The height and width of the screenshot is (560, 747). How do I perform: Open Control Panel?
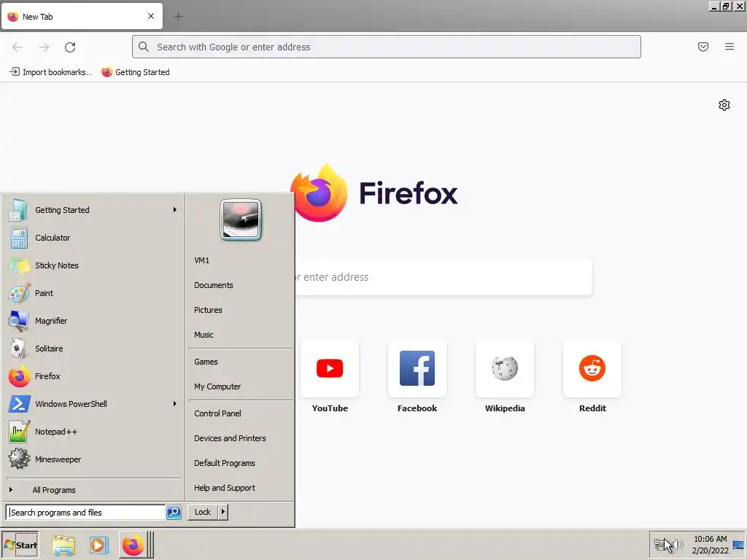click(241, 413)
